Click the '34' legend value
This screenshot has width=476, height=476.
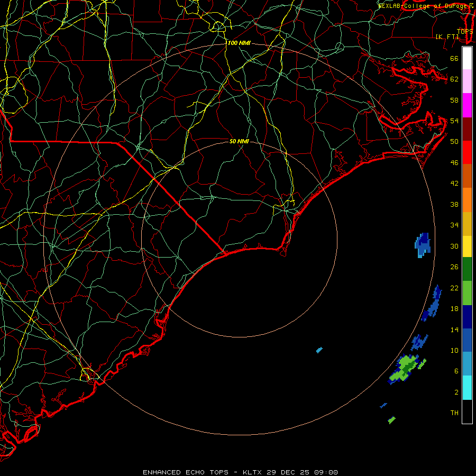454,225
